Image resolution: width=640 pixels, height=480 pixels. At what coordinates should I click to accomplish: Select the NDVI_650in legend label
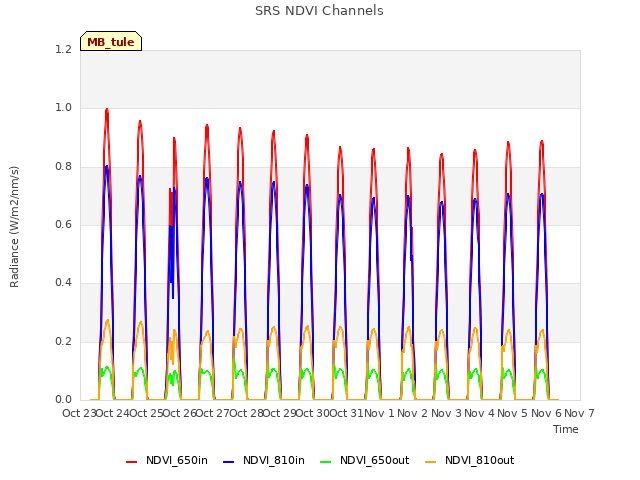pyautogui.click(x=177, y=460)
